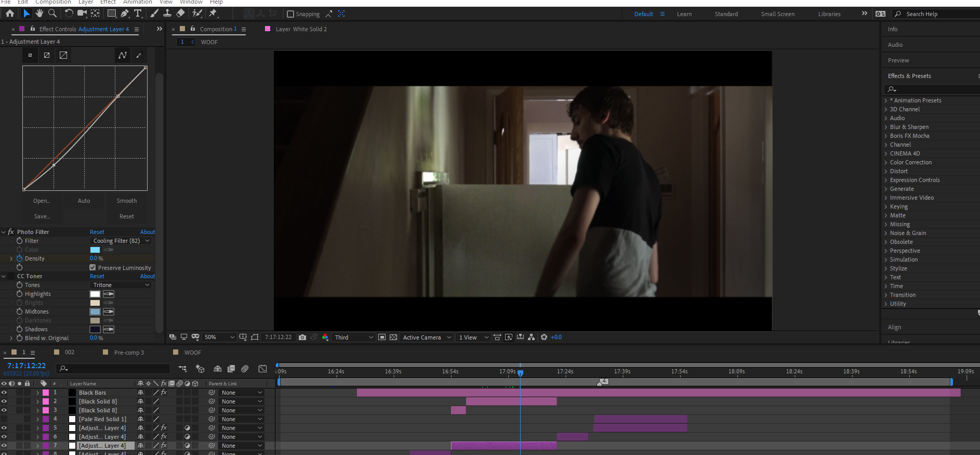Select the Zoom magnifier tool
Screen dimensions: 980x455
click(52, 14)
